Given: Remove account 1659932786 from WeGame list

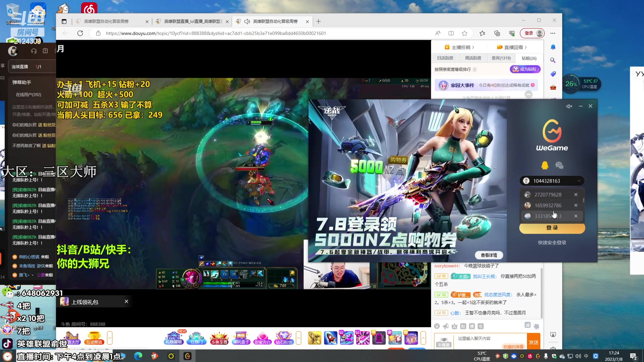Looking at the screenshot, I should point(576,205).
